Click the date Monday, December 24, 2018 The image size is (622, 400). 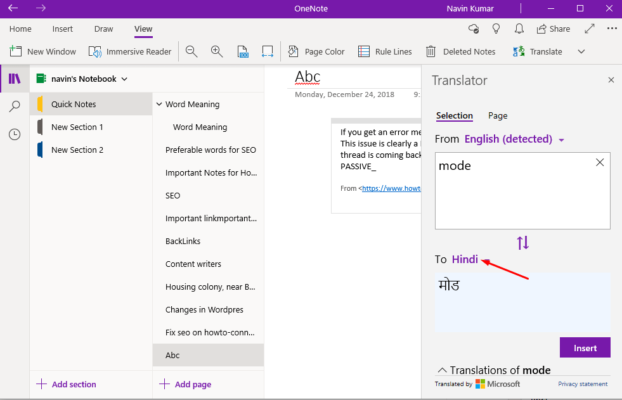(x=344, y=94)
